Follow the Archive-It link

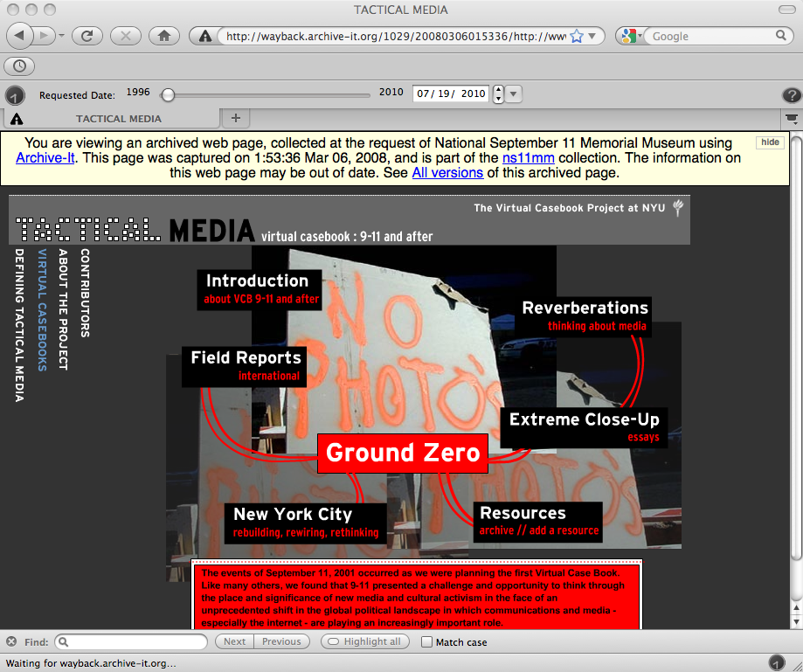click(45, 158)
